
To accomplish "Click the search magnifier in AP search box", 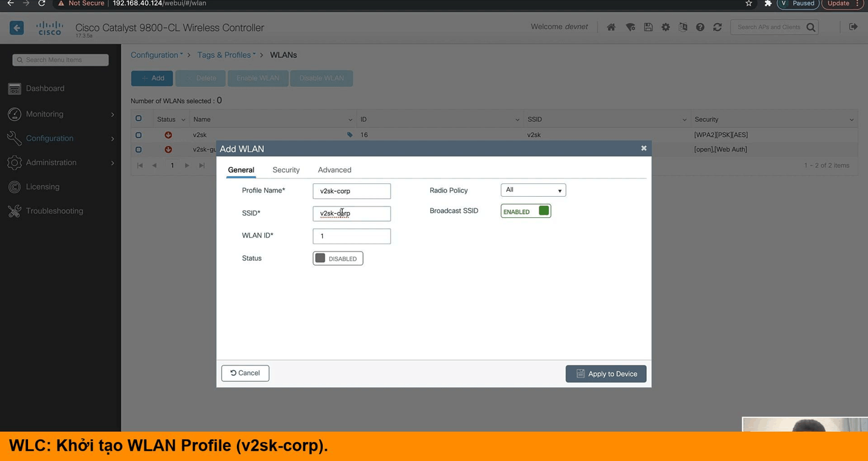I will 811,27.
